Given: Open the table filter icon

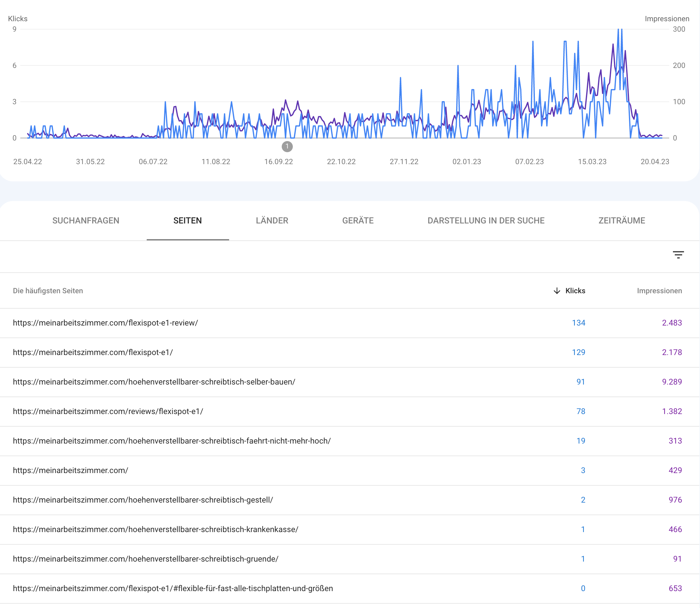Looking at the screenshot, I should pyautogui.click(x=678, y=255).
